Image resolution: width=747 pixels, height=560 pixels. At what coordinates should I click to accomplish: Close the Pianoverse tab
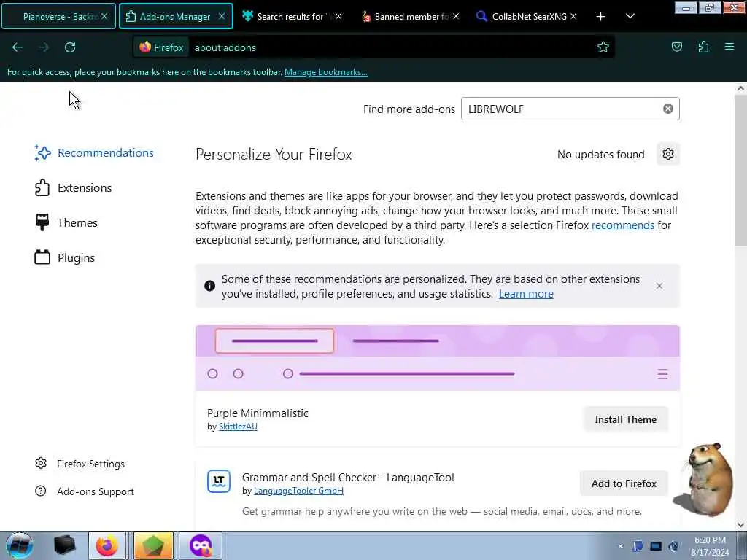pos(104,16)
